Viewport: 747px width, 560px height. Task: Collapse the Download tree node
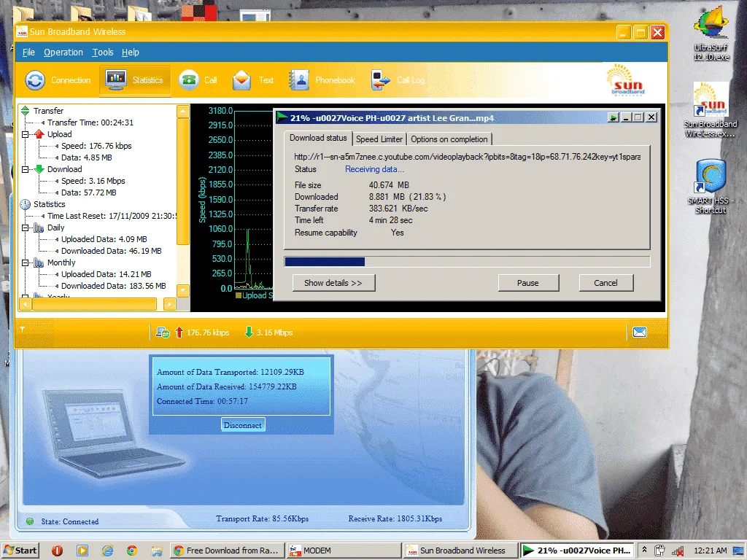tap(26, 169)
